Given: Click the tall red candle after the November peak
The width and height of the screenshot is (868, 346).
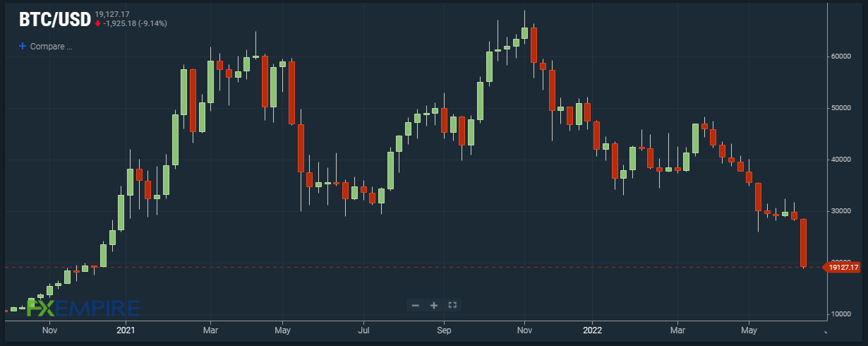Looking at the screenshot, I should tap(534, 45).
